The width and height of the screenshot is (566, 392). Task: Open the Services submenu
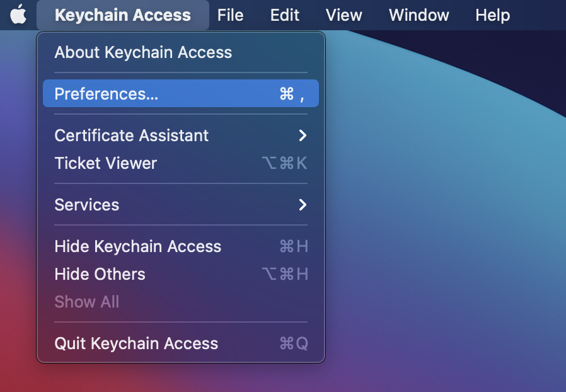[x=87, y=205]
